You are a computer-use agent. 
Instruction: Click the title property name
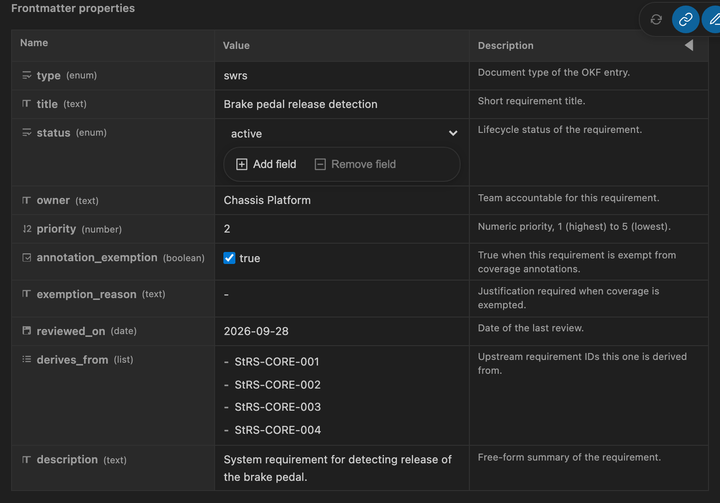(47, 104)
